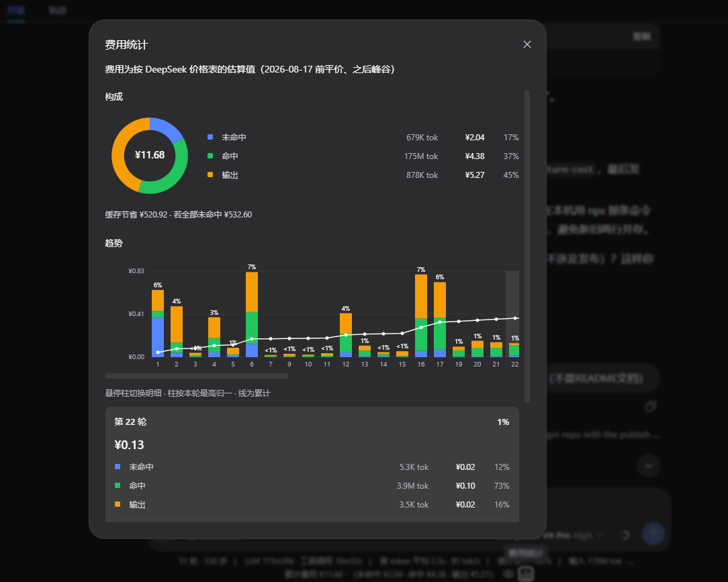The height and width of the screenshot is (582, 728).
Task: Select the round 5 bar in trend chart
Action: coord(233,352)
